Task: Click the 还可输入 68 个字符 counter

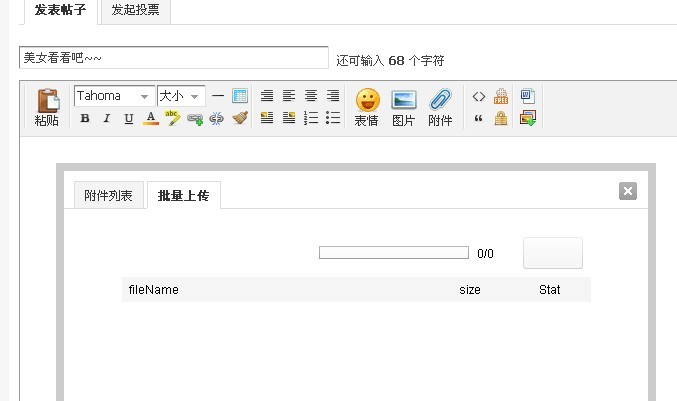Action: [390, 60]
